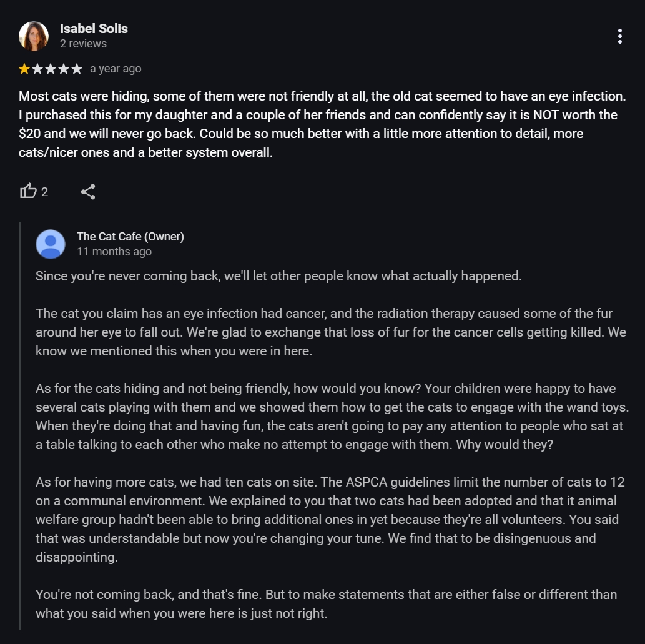Click the "a year ago" review timestamp
The image size is (645, 644).
pyautogui.click(x=116, y=69)
